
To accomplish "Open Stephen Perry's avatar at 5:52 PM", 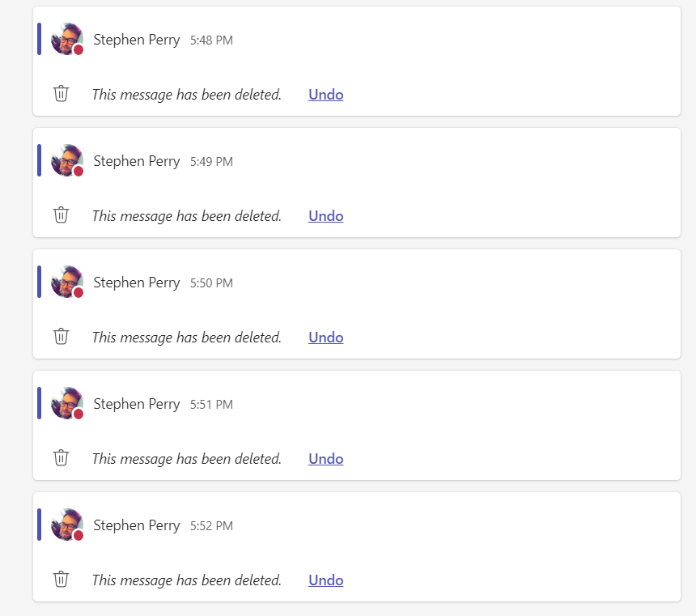I will (66, 525).
